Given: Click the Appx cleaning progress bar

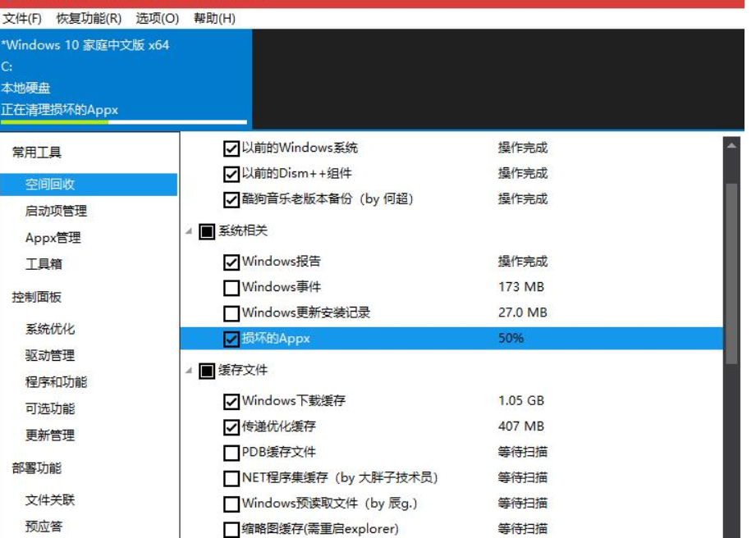Looking at the screenshot, I should point(123,122).
